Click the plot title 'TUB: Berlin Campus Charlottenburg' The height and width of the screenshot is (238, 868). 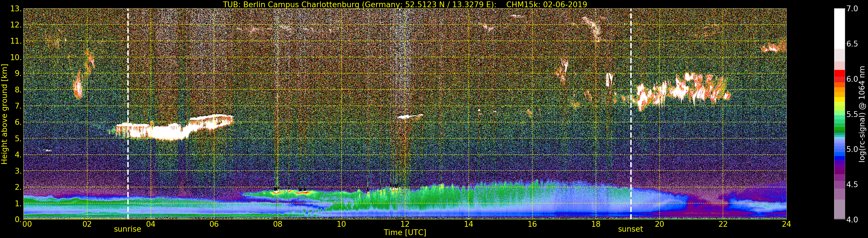pos(291,4)
